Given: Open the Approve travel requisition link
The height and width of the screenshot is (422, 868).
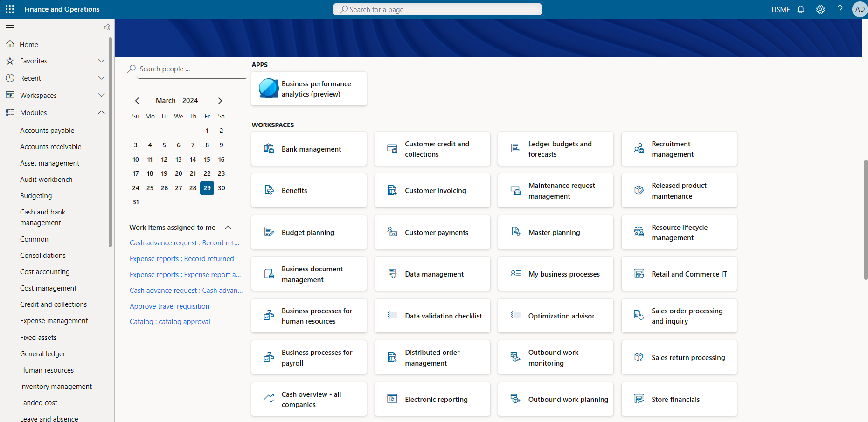Looking at the screenshot, I should click(x=169, y=306).
